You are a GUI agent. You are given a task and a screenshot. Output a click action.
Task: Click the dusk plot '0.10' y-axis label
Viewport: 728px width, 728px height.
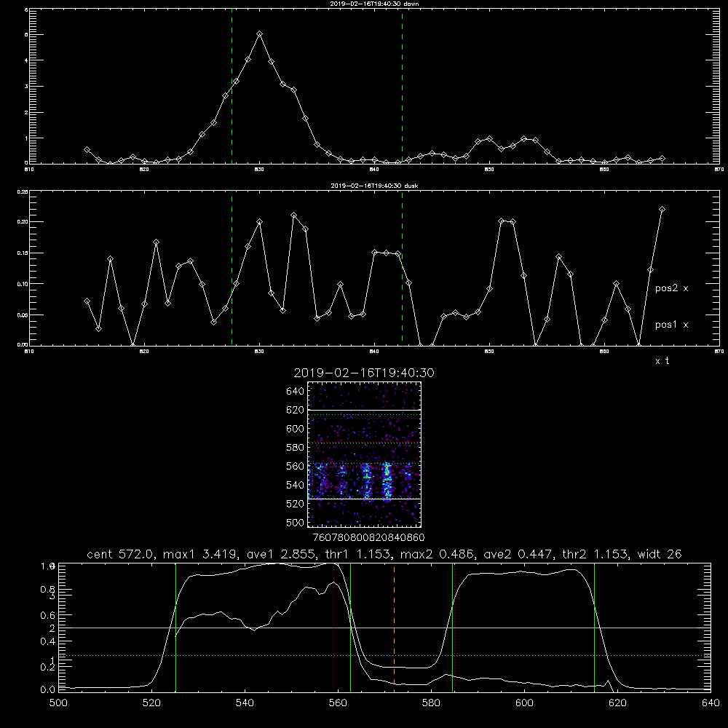[23, 284]
